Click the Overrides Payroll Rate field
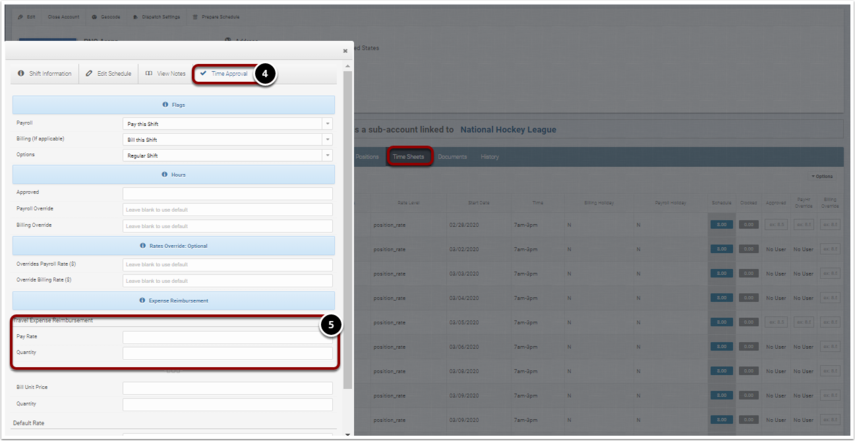 227,264
